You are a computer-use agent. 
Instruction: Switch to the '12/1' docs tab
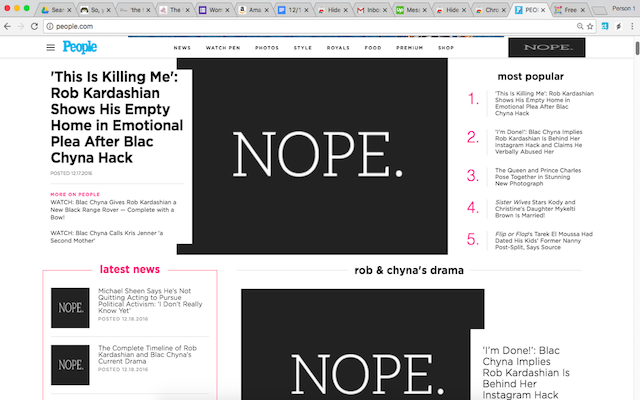(x=293, y=10)
